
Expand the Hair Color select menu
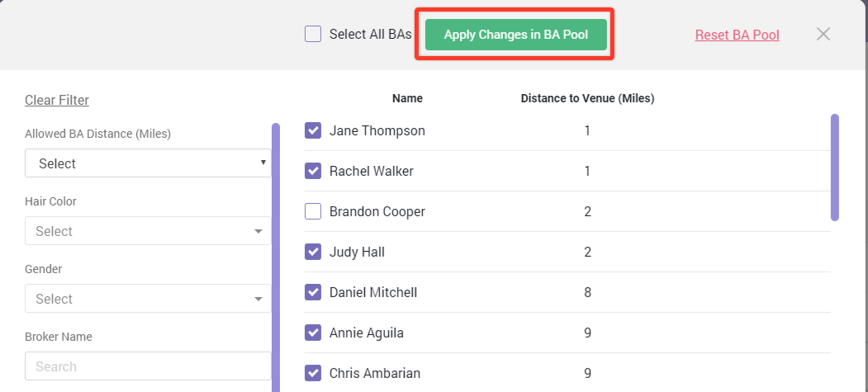coord(148,230)
